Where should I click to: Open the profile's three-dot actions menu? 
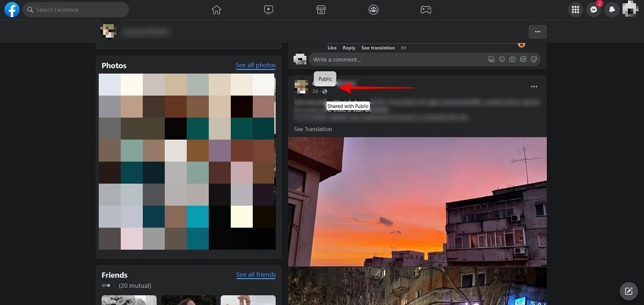click(x=537, y=32)
